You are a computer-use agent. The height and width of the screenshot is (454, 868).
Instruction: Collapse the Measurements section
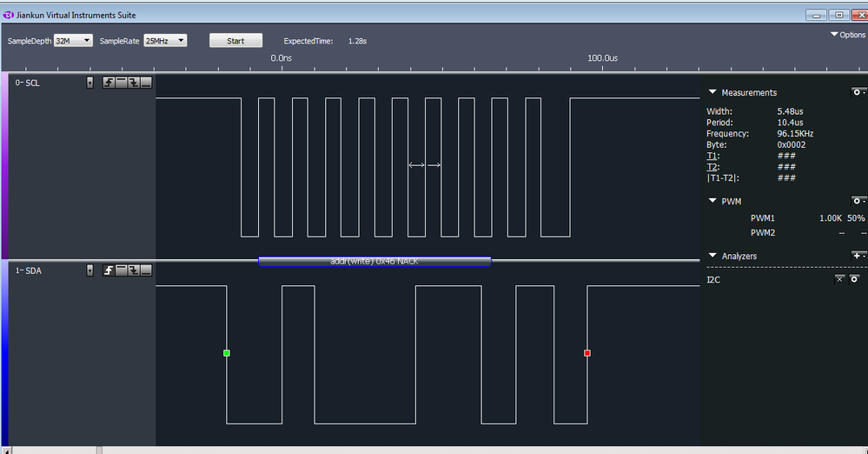point(712,92)
